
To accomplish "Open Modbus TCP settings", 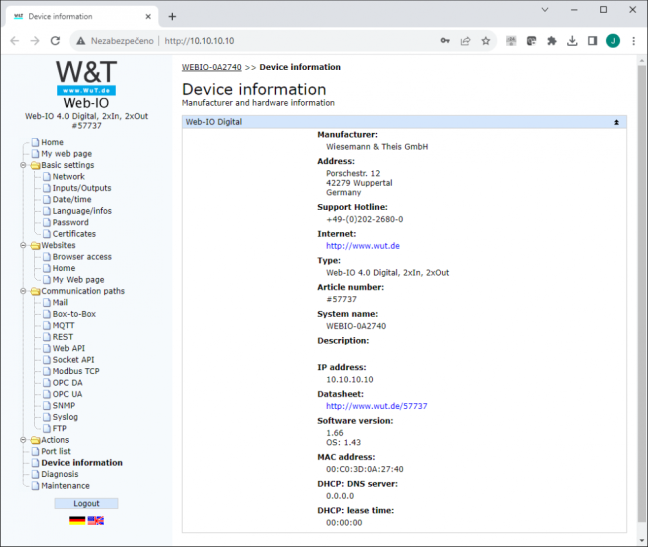I will [x=76, y=371].
